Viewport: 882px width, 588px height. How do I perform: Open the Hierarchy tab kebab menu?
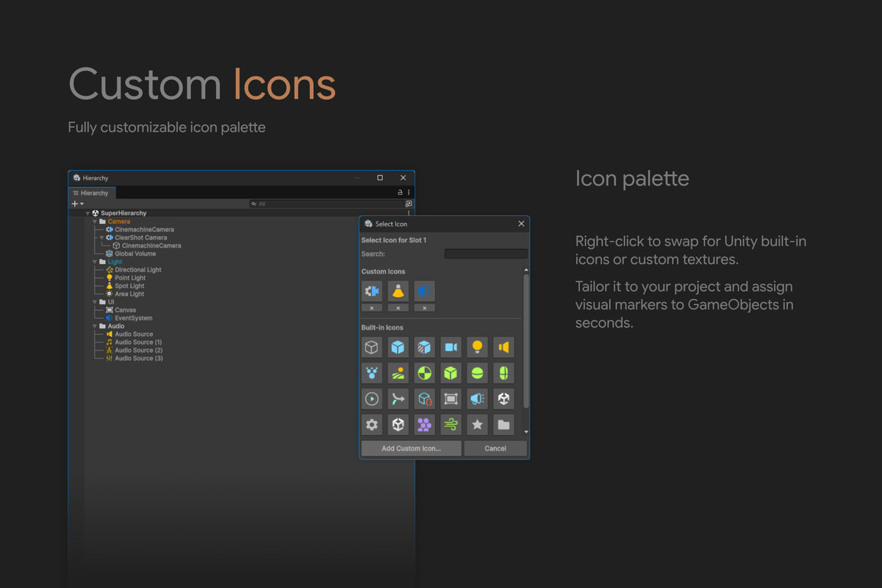tap(409, 193)
